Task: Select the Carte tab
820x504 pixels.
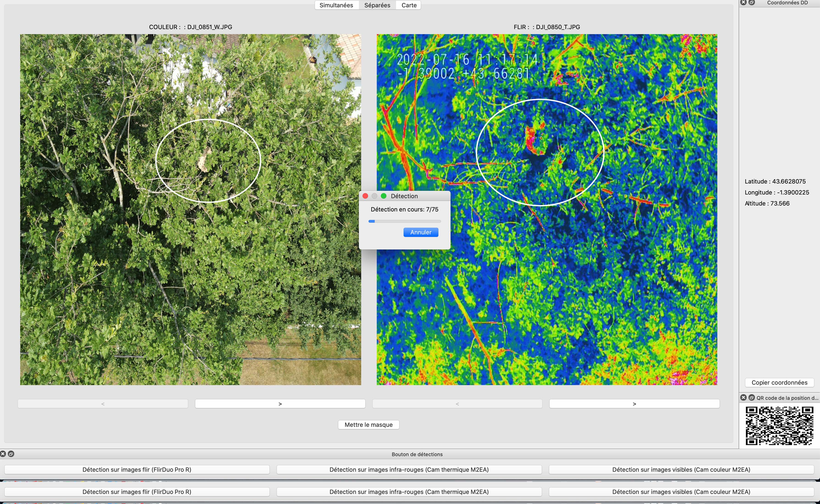Action: [409, 5]
